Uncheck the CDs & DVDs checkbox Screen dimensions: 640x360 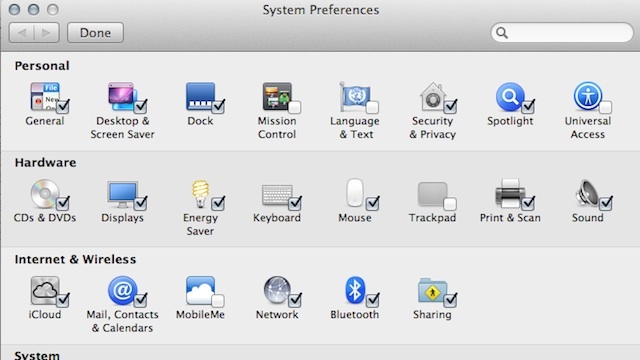62,204
